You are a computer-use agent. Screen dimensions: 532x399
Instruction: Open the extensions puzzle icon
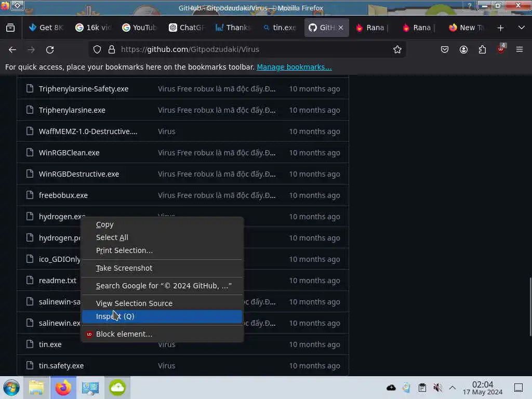482,49
